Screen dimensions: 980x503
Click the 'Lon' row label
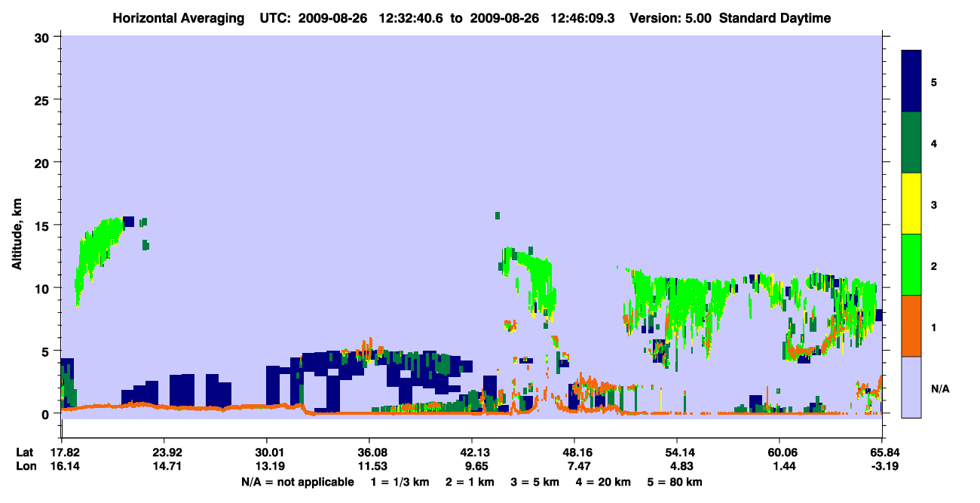click(x=26, y=467)
